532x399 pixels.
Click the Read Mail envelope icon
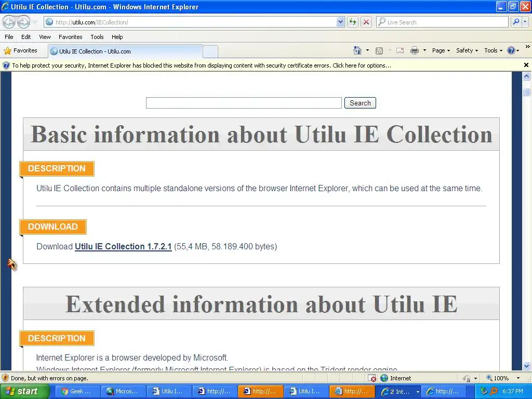tap(400, 50)
